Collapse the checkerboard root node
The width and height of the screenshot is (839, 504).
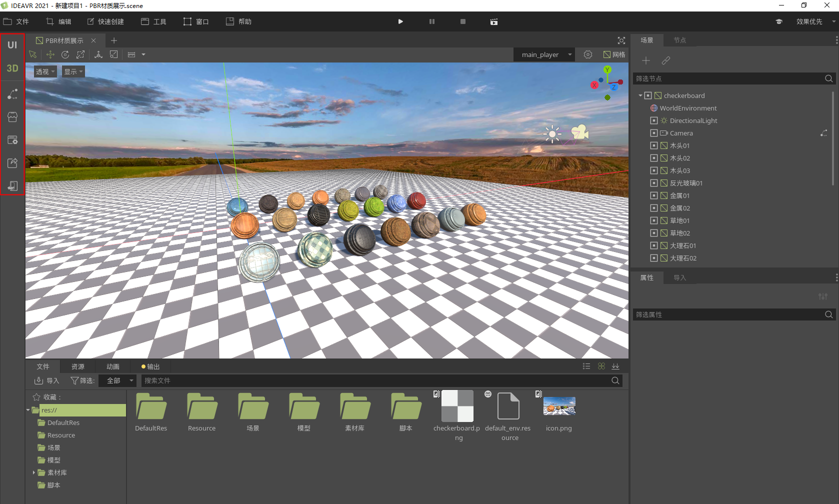(x=640, y=95)
